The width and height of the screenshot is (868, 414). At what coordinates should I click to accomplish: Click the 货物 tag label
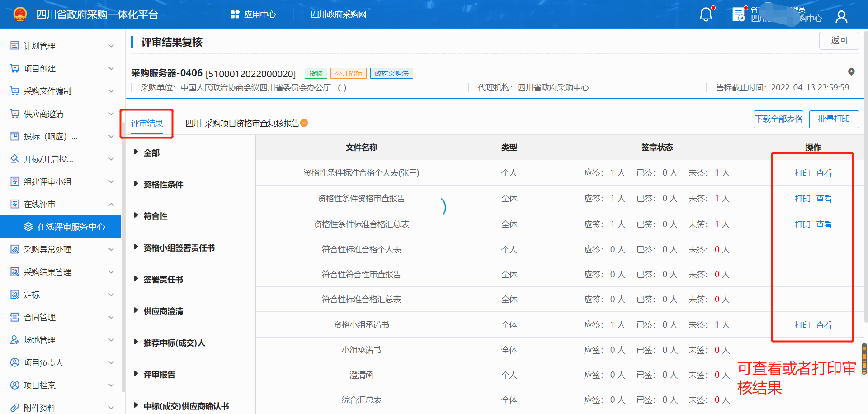tap(316, 73)
